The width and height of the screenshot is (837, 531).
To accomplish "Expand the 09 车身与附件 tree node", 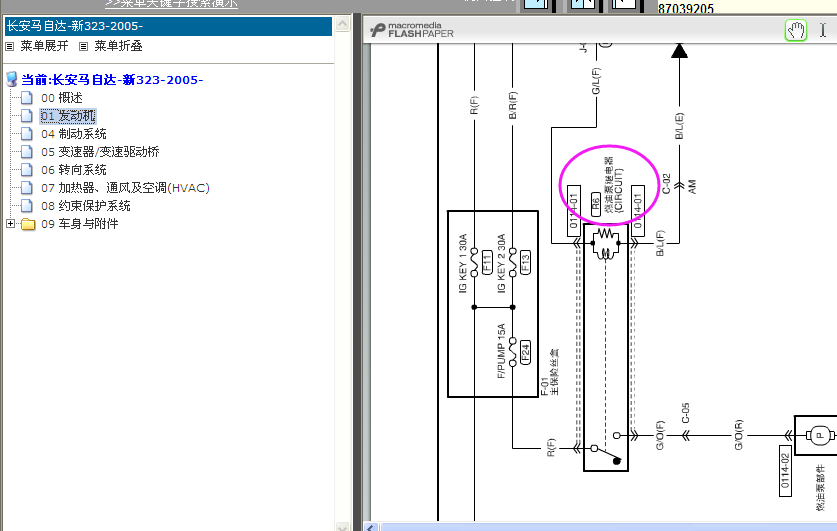I will tap(11, 224).
